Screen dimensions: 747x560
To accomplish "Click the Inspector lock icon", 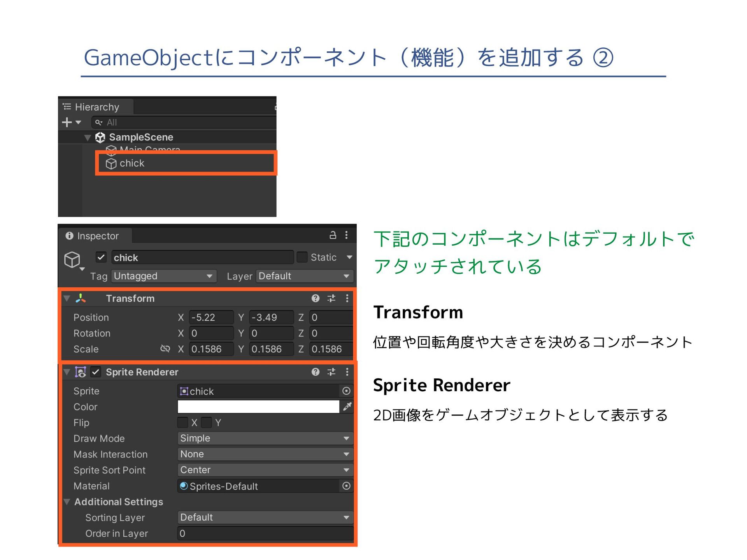I will (x=333, y=235).
